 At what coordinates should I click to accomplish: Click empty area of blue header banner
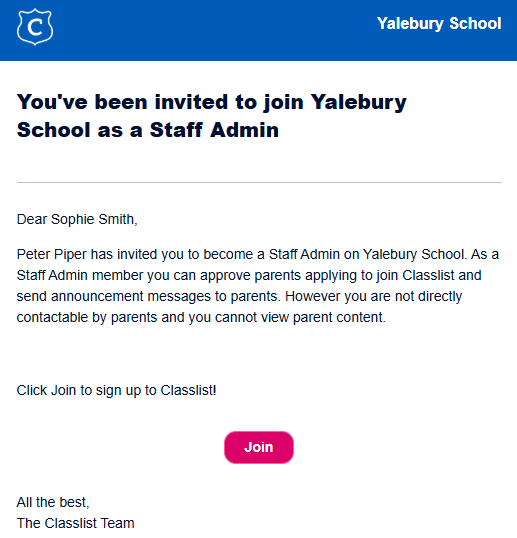(x=213, y=30)
